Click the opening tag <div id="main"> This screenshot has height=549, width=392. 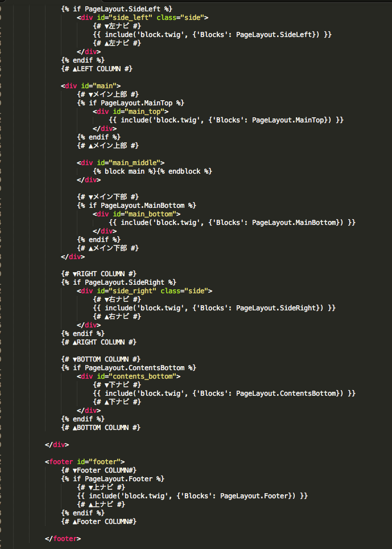pos(90,86)
